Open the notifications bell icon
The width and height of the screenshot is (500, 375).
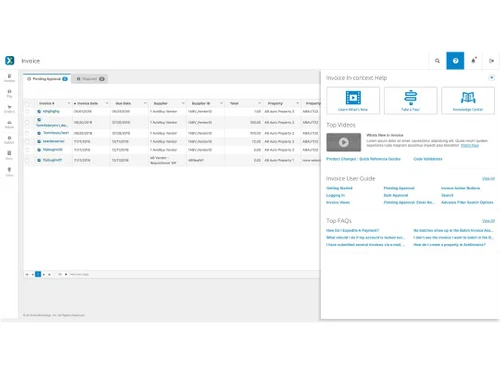(x=473, y=61)
